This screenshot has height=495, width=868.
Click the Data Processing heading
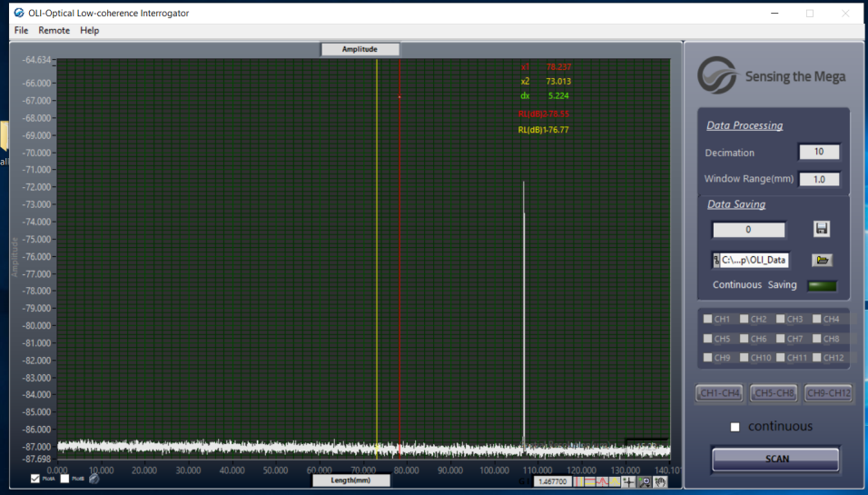click(x=745, y=125)
